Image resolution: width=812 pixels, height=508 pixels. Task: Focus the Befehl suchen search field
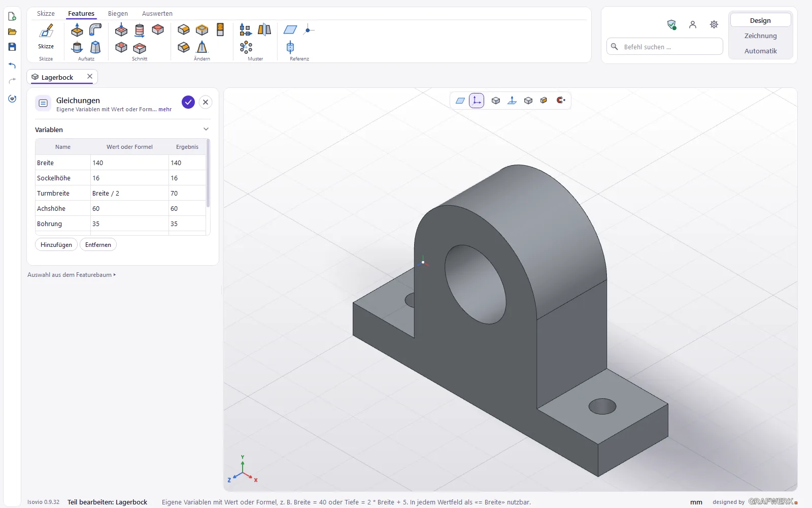pyautogui.click(x=665, y=46)
